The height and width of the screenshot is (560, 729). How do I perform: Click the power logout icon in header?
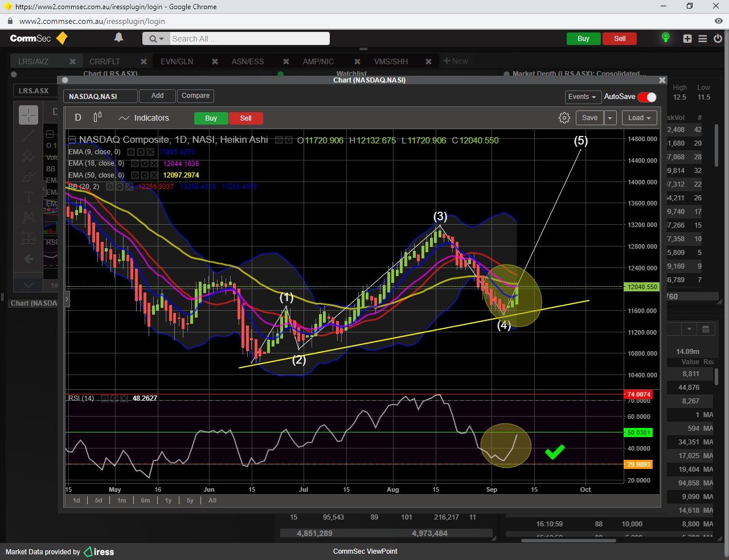tap(718, 39)
